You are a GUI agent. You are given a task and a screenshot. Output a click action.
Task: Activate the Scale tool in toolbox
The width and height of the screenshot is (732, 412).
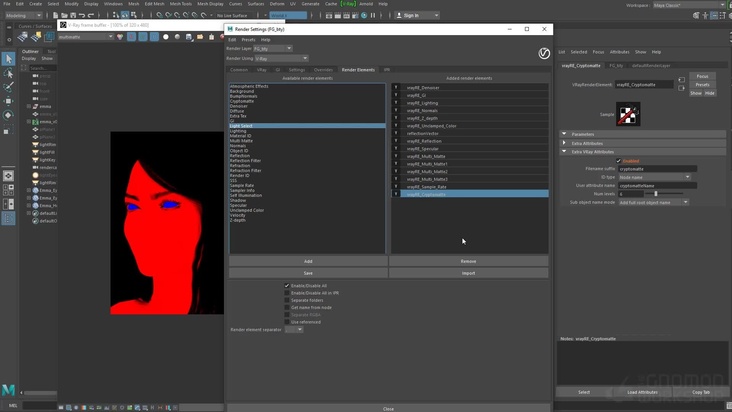pos(7,131)
